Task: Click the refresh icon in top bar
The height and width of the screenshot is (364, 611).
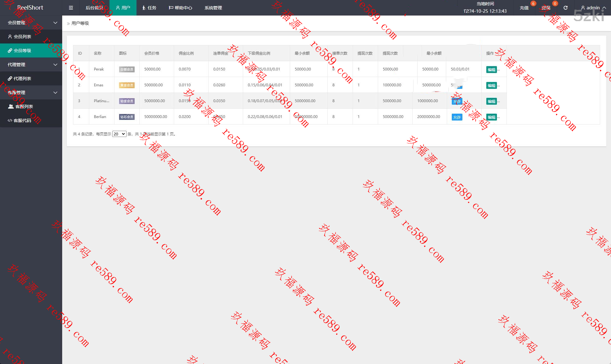Action: (566, 8)
